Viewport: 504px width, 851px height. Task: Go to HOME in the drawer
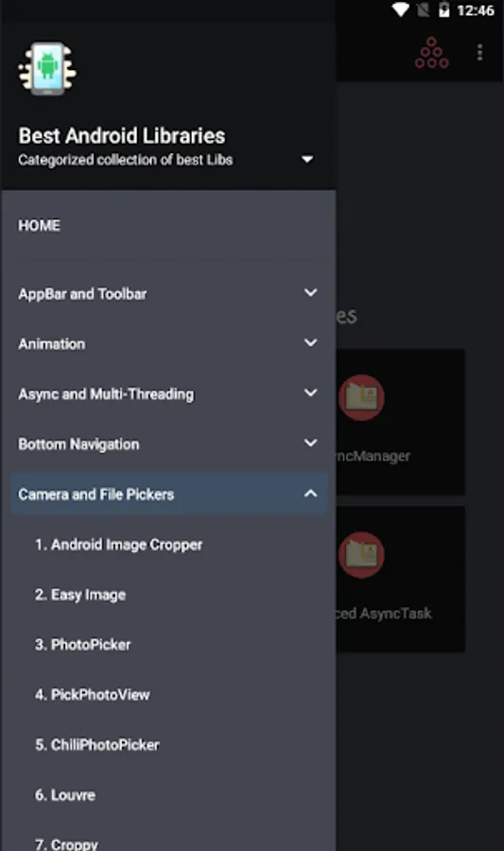coord(39,225)
